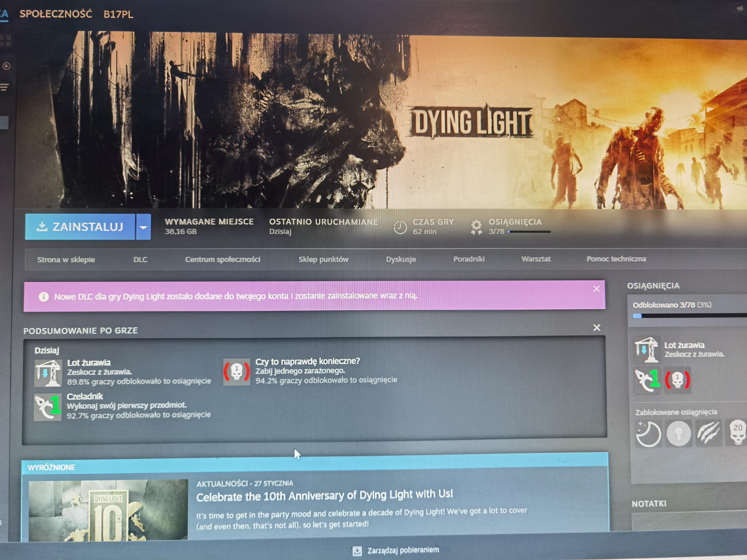Click the Zablokowane osiągnięcia label

[676, 412]
